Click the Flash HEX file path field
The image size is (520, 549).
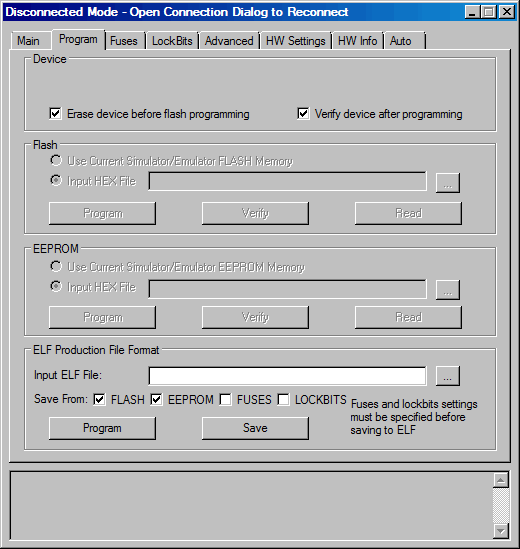(287, 181)
